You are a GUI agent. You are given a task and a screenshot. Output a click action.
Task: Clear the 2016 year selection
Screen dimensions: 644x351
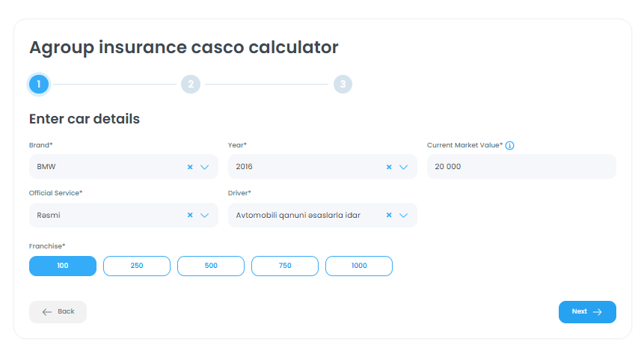389,167
